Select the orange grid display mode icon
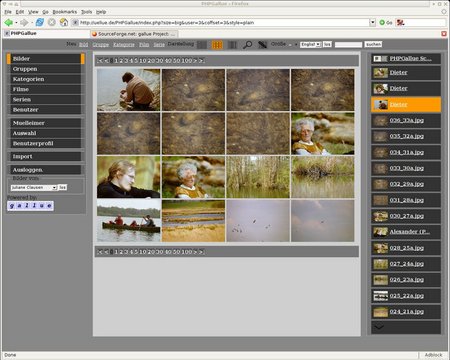The image size is (450, 360). (217, 45)
